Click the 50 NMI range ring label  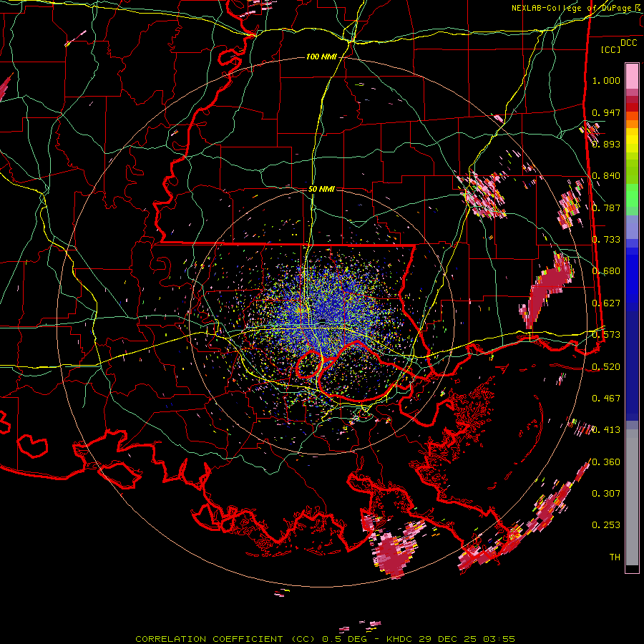click(321, 190)
